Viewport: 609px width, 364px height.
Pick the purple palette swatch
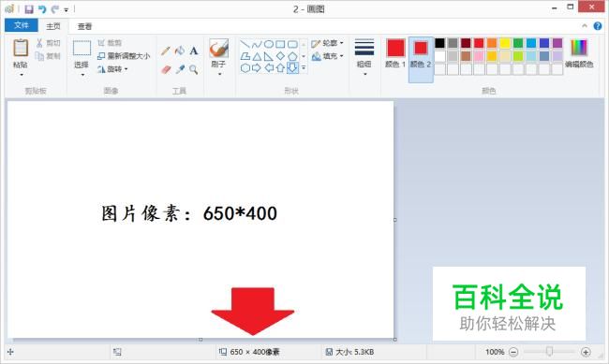coord(557,43)
